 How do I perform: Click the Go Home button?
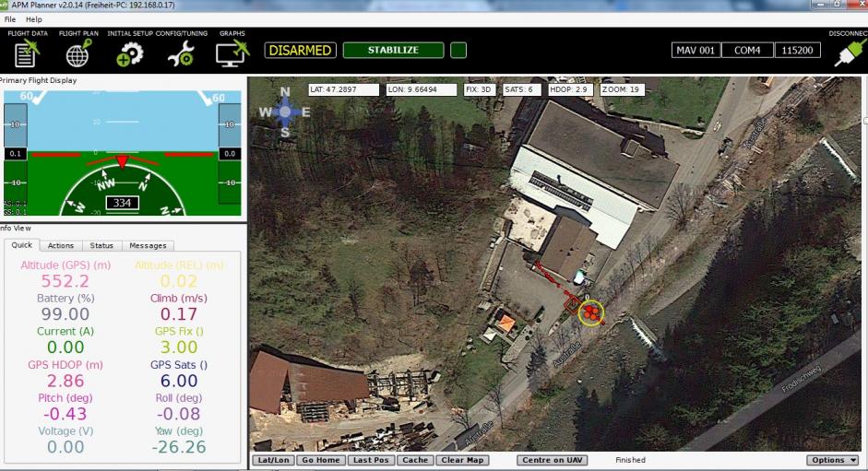click(321, 460)
